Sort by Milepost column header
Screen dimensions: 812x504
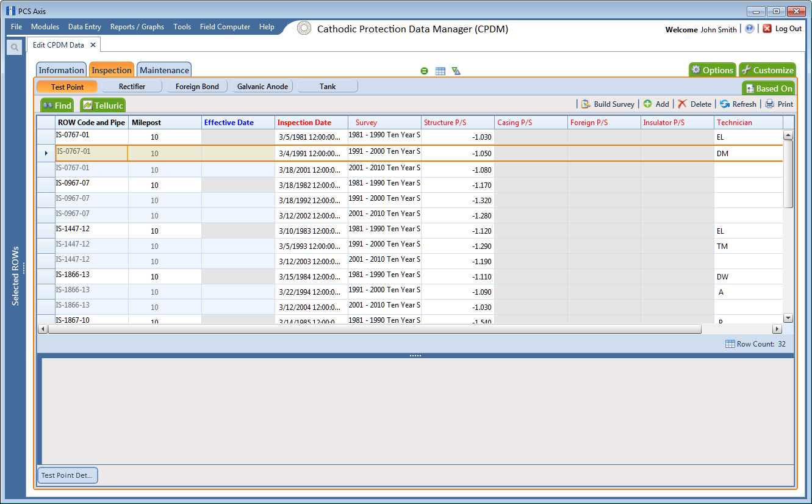pyautogui.click(x=165, y=123)
